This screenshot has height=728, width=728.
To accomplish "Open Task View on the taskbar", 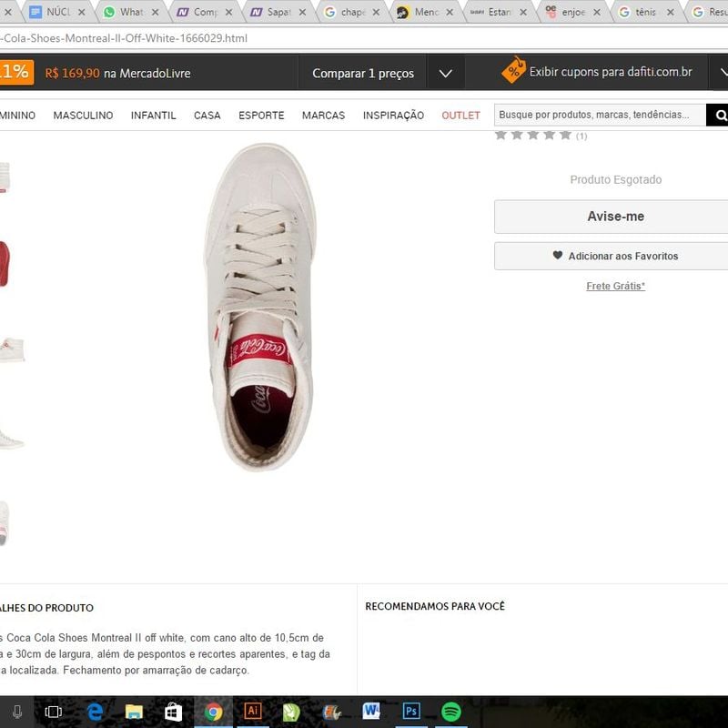I will [x=54, y=711].
